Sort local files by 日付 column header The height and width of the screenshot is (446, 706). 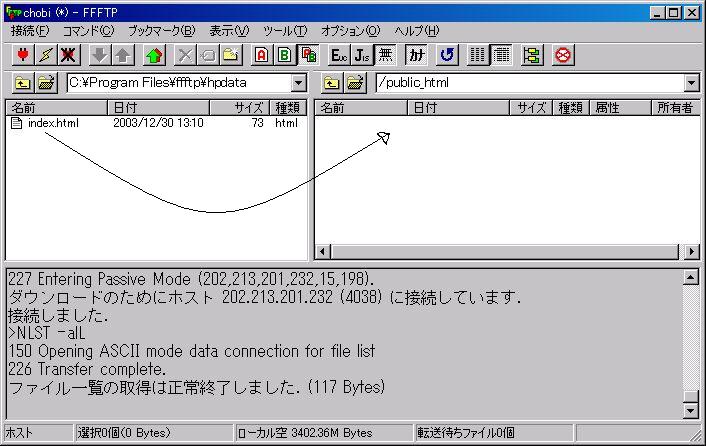[x=158, y=108]
